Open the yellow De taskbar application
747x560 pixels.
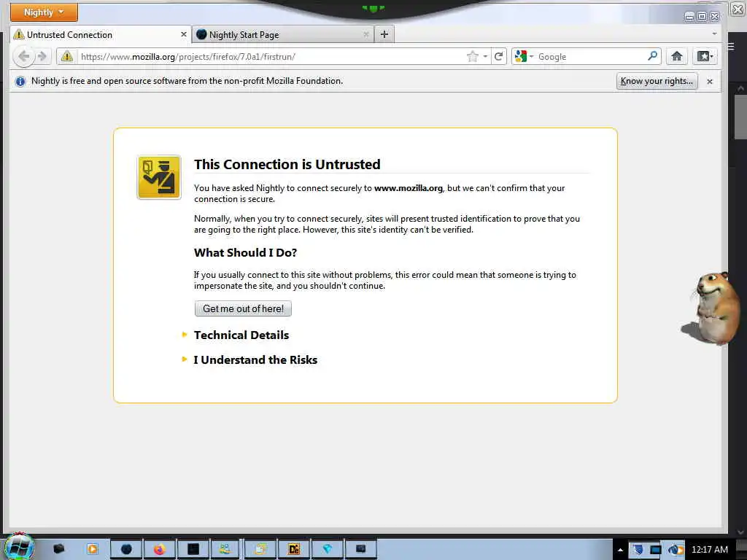pyautogui.click(x=294, y=549)
